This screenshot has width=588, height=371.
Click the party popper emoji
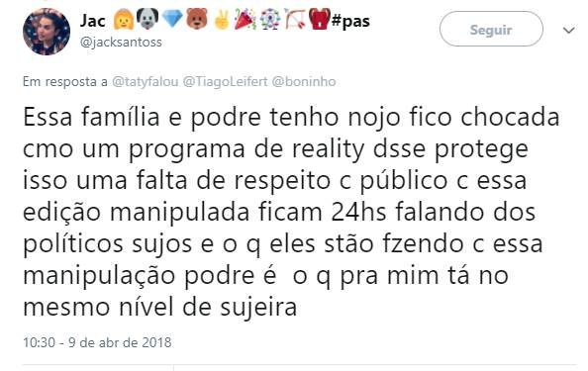coord(245,20)
